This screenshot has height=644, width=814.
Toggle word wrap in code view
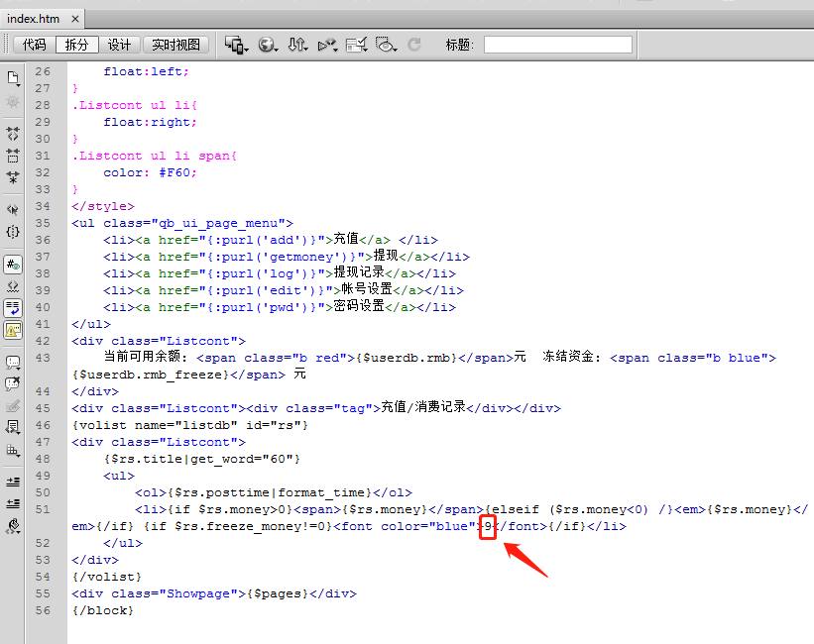click(x=13, y=307)
